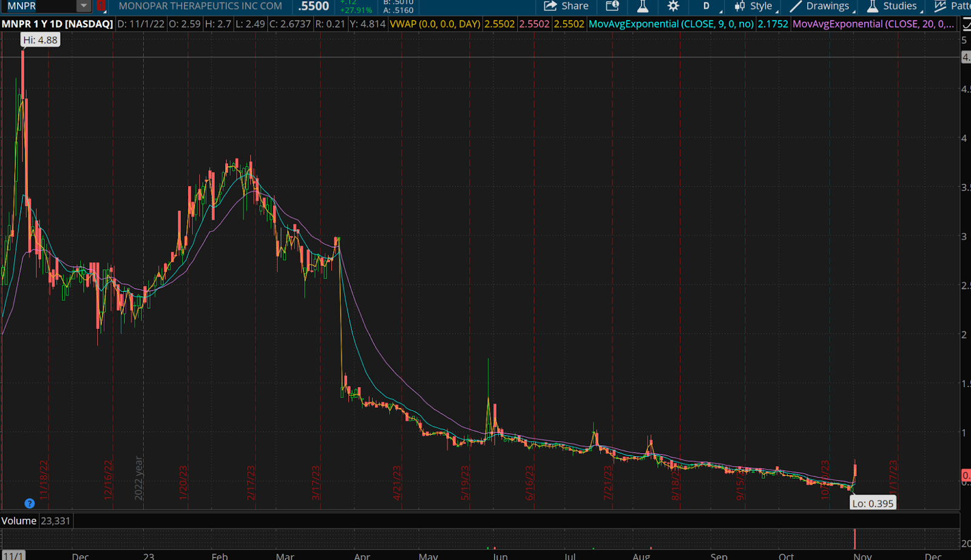Click the VWAP study label

[435, 24]
